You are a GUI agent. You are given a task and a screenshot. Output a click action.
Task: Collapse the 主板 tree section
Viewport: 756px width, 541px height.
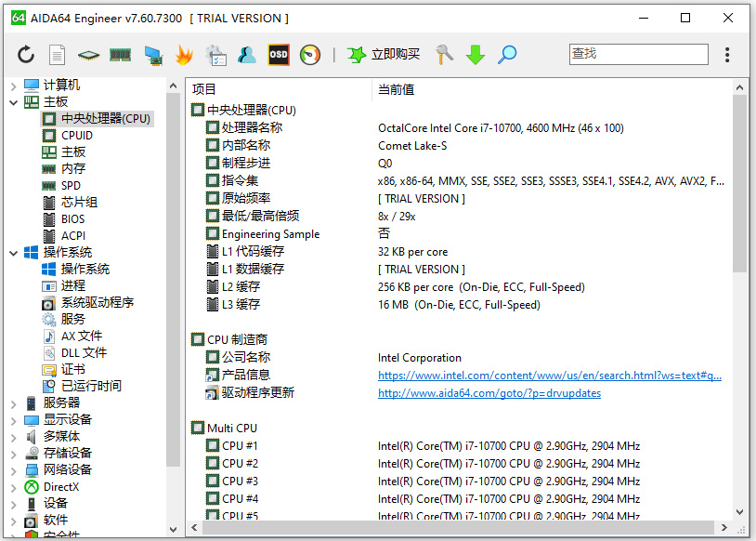[x=11, y=101]
